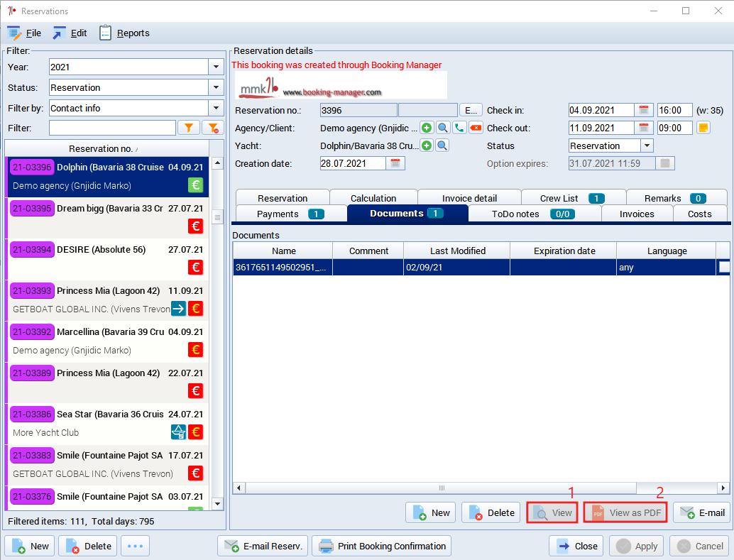
Task: Click Delete document button in Documents panel
Action: pos(491,512)
